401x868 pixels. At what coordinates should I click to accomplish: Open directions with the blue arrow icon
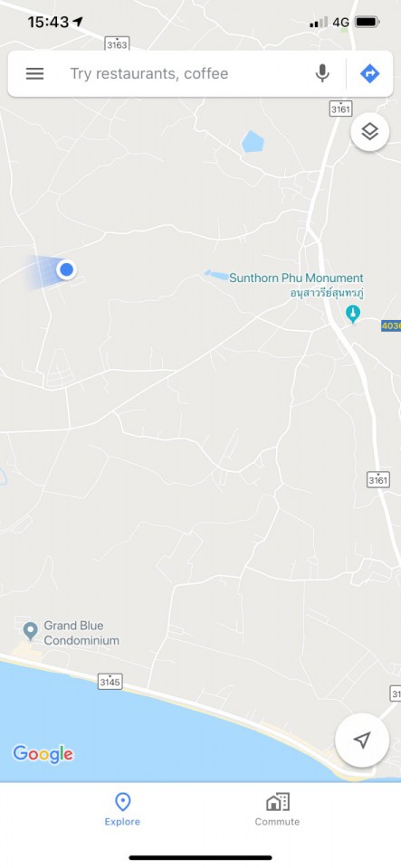click(369, 73)
